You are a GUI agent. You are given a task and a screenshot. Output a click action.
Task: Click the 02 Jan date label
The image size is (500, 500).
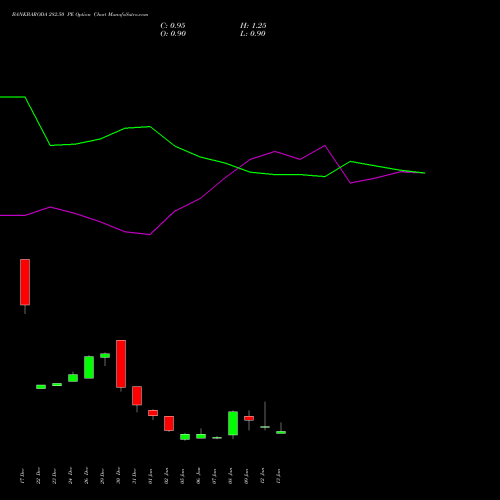(166, 476)
